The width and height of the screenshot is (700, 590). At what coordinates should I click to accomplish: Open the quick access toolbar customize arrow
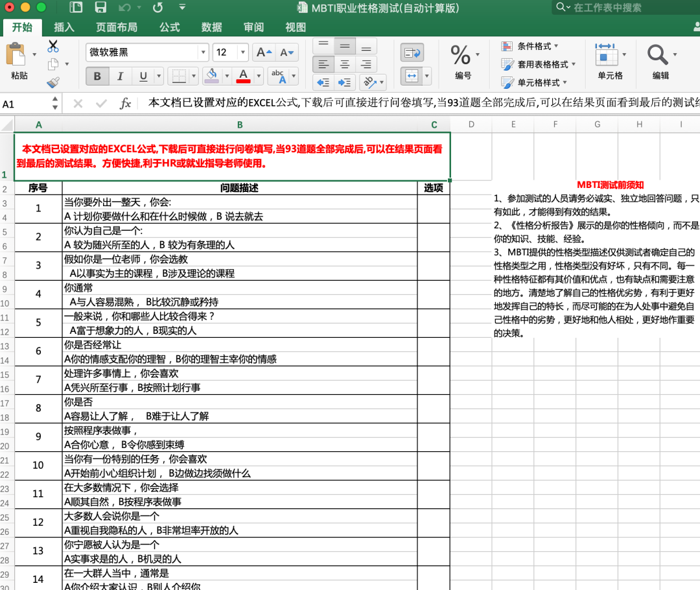tap(182, 7)
